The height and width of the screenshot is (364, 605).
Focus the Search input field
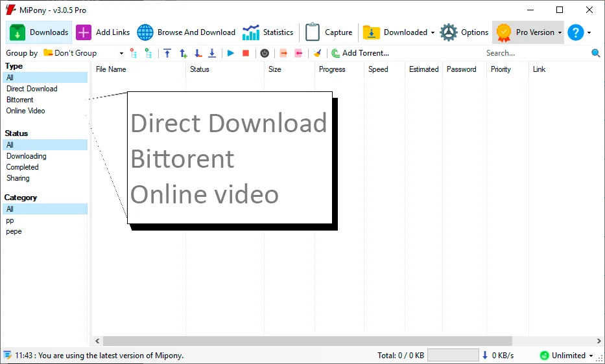coord(536,53)
